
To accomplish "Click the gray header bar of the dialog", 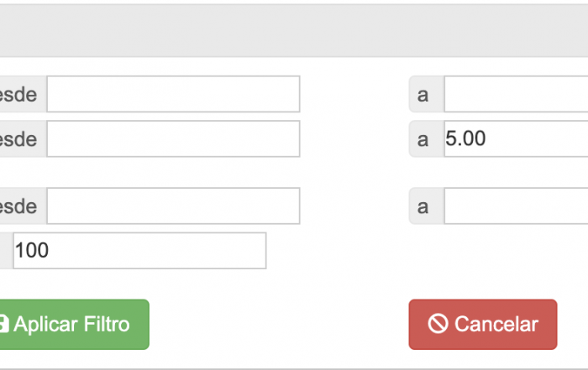I will 294,31.
